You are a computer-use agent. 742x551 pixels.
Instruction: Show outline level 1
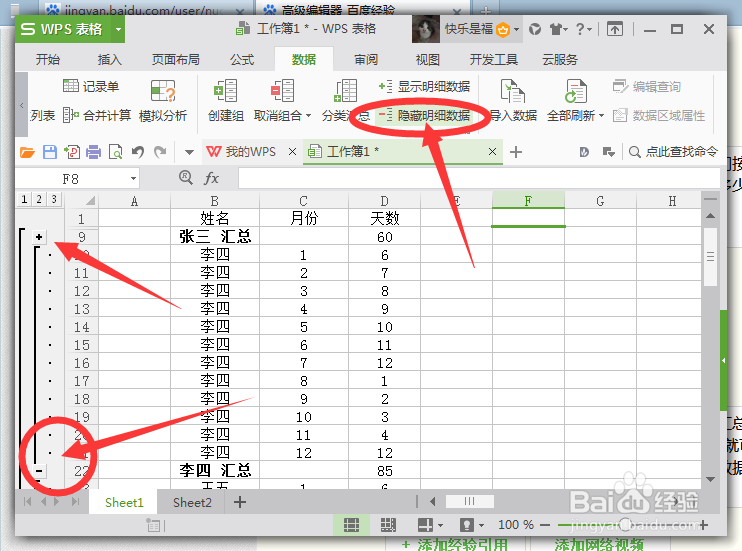(24, 199)
